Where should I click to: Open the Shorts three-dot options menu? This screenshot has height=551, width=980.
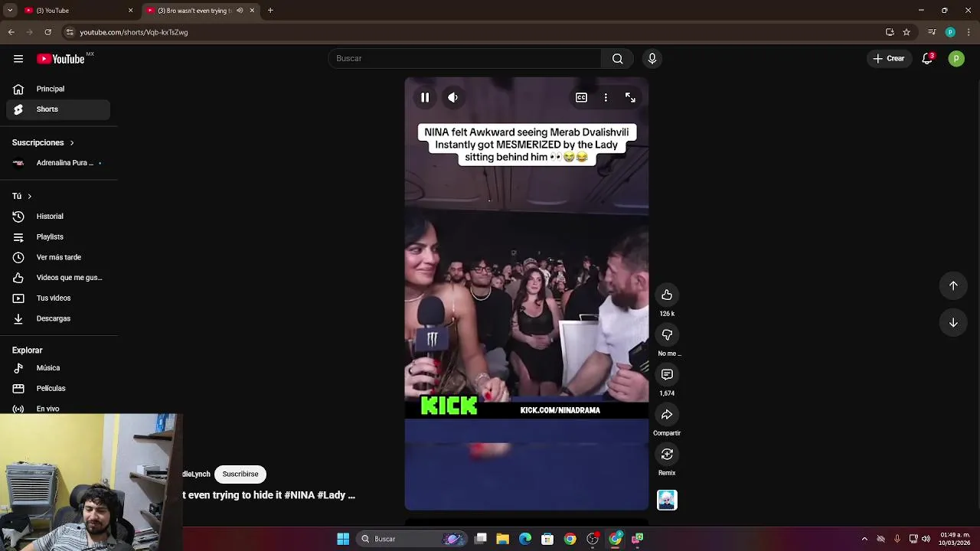click(x=606, y=97)
